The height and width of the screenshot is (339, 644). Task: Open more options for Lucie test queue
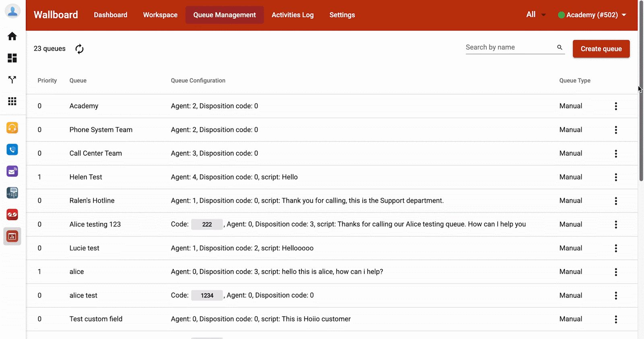[x=616, y=248]
